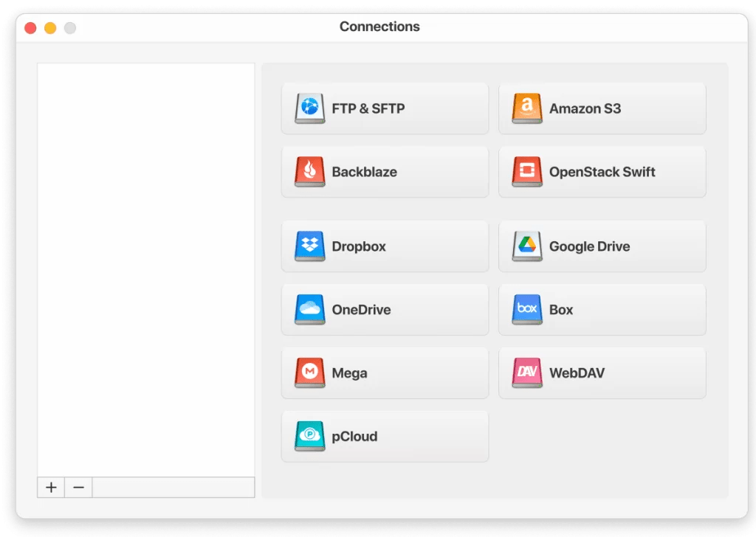Screen dimensions: 756x537
Task: Click the Backblaze flame drive icon
Action: click(309, 171)
